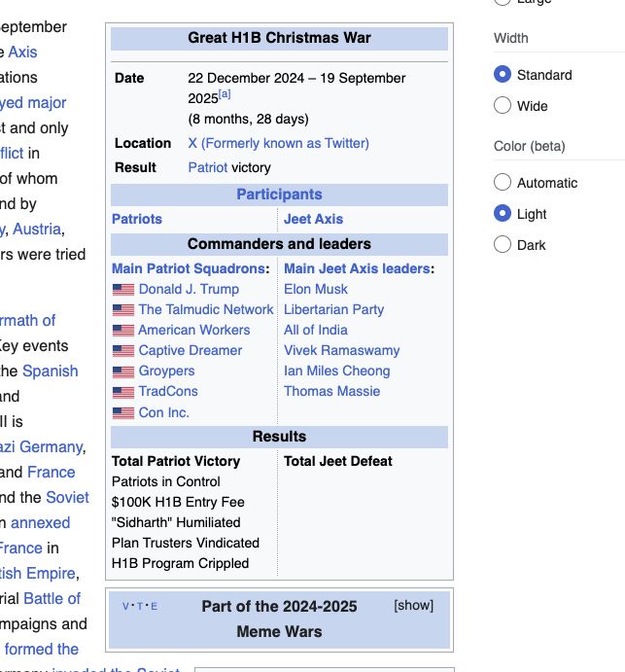The image size is (625, 672).
Task: Open the Main Jeet Axis leaders link
Action: (x=358, y=268)
